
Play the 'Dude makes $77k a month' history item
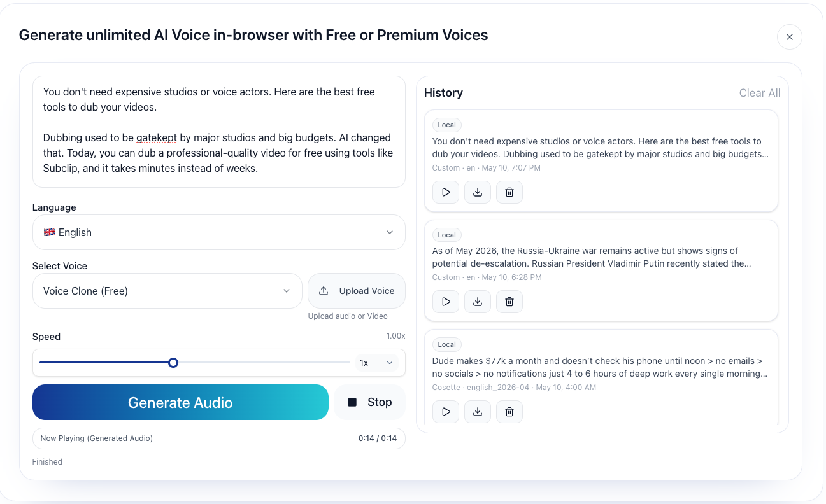446,412
